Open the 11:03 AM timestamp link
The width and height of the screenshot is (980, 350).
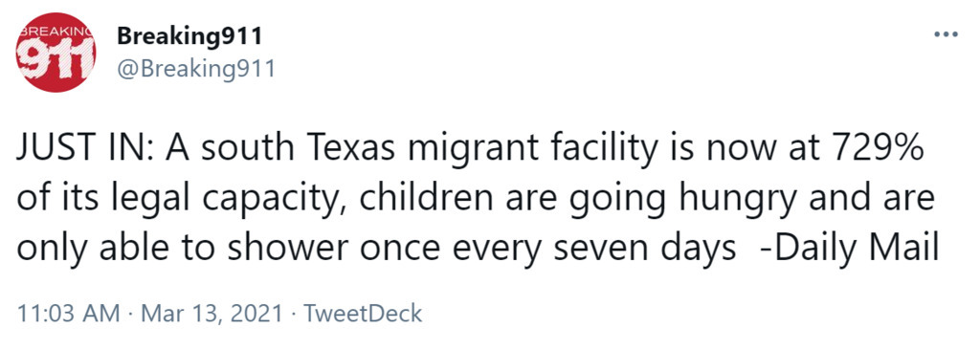pyautogui.click(x=68, y=313)
